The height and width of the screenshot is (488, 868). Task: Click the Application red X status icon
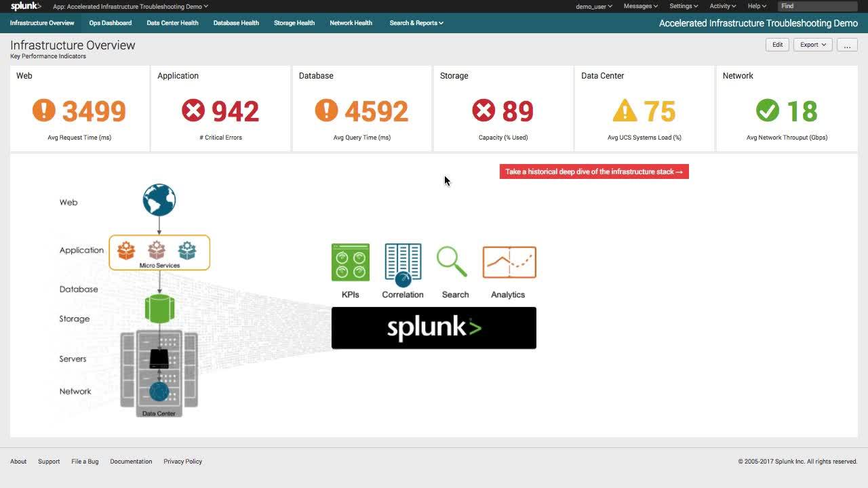pos(193,110)
